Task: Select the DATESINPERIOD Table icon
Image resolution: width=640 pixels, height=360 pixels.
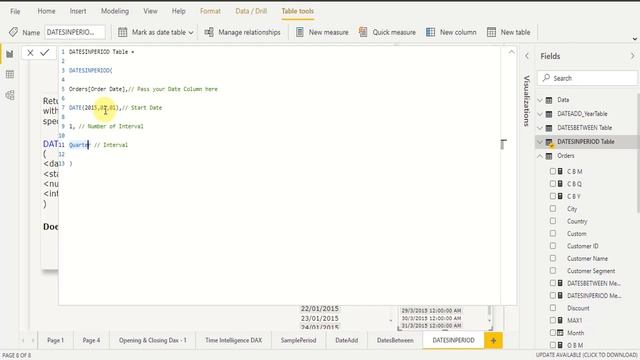Action: click(549, 142)
